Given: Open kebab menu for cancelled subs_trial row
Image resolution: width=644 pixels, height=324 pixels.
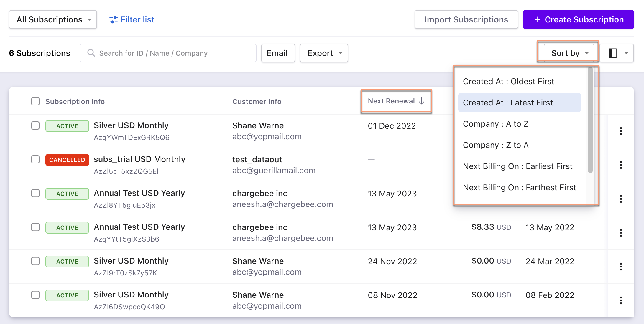Looking at the screenshot, I should (621, 165).
